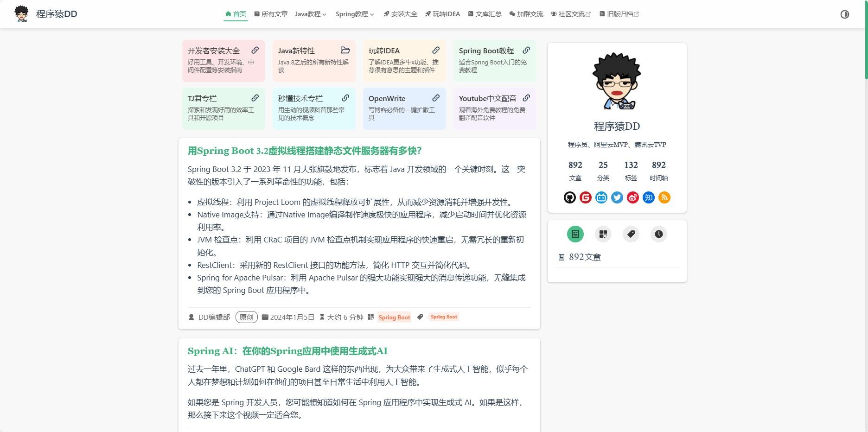Click link icon on 秒懂技术专栏 card
This screenshot has height=432, width=868.
click(345, 98)
